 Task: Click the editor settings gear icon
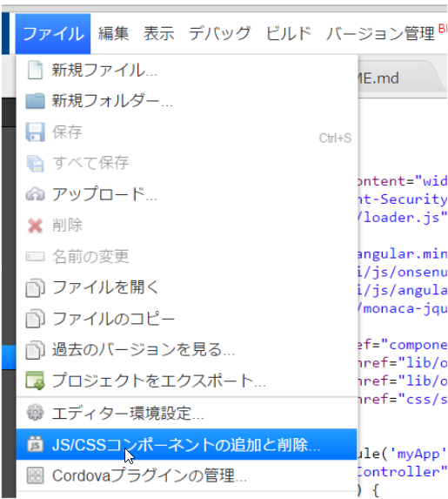point(35,413)
